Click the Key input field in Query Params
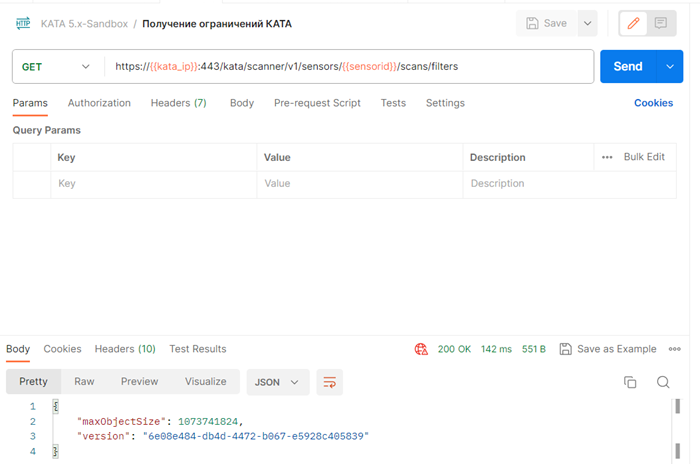Image resolution: width=700 pixels, height=464 pixels. 150,184
